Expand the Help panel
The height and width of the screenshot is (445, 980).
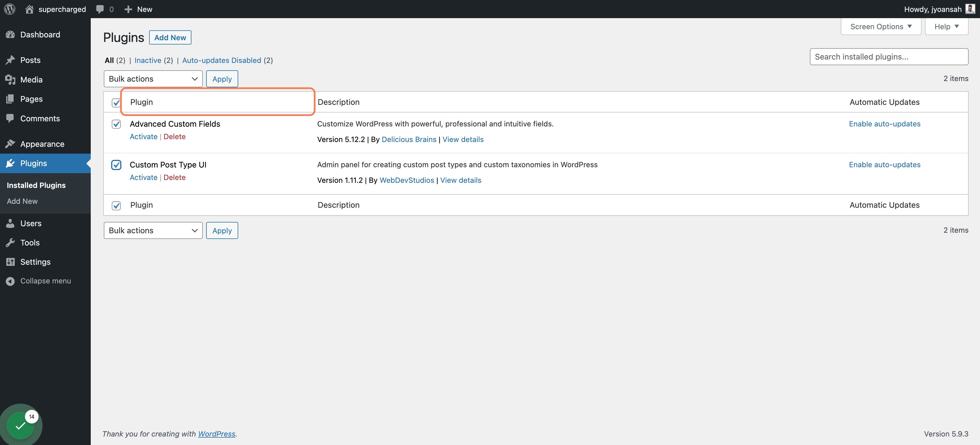click(x=947, y=27)
